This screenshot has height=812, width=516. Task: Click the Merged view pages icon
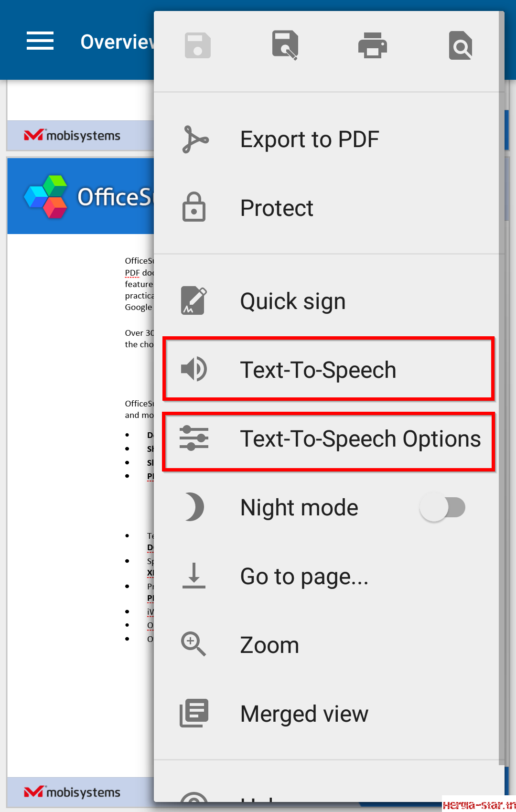click(x=194, y=713)
